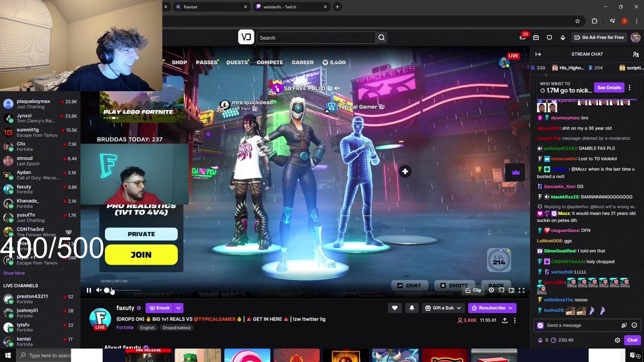This screenshot has height=362, width=644.
Task: Open prediction options three-dot menu
Action: (x=630, y=87)
